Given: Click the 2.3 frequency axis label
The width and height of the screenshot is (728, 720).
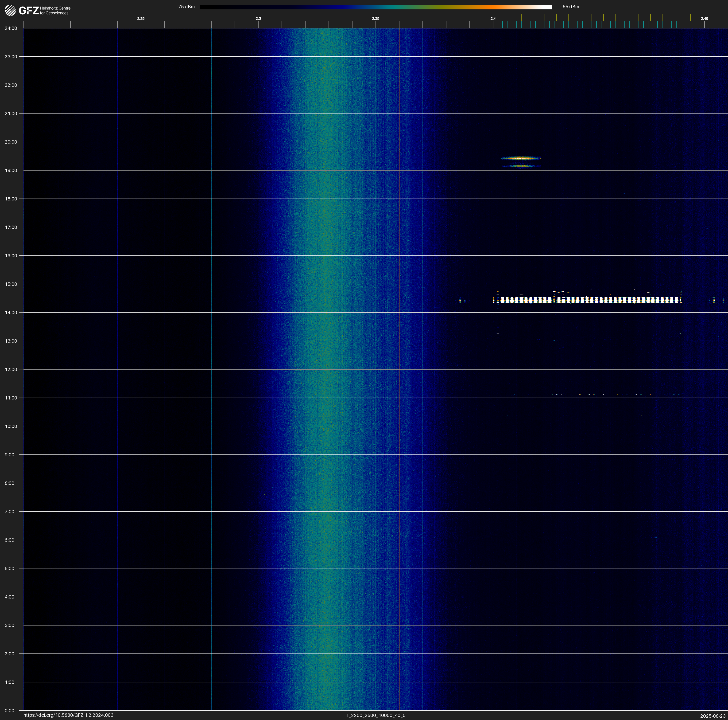Looking at the screenshot, I should [x=258, y=19].
